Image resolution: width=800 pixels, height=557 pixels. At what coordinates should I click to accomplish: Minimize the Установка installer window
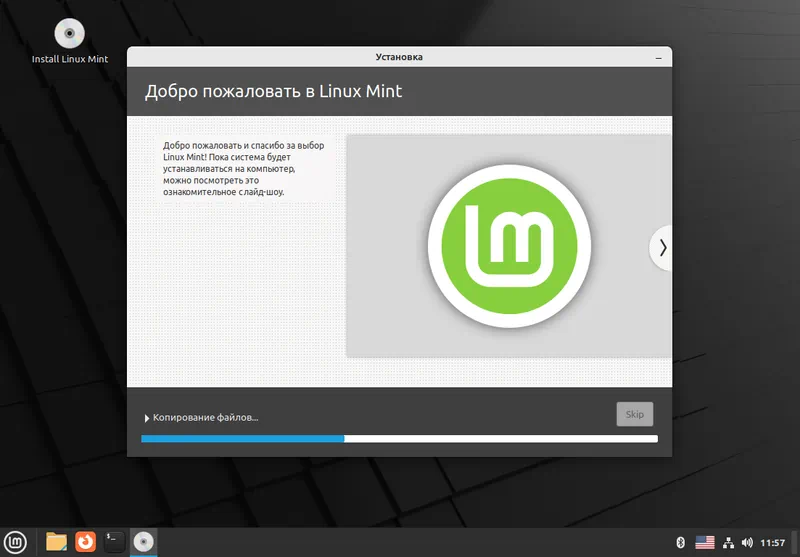659,58
